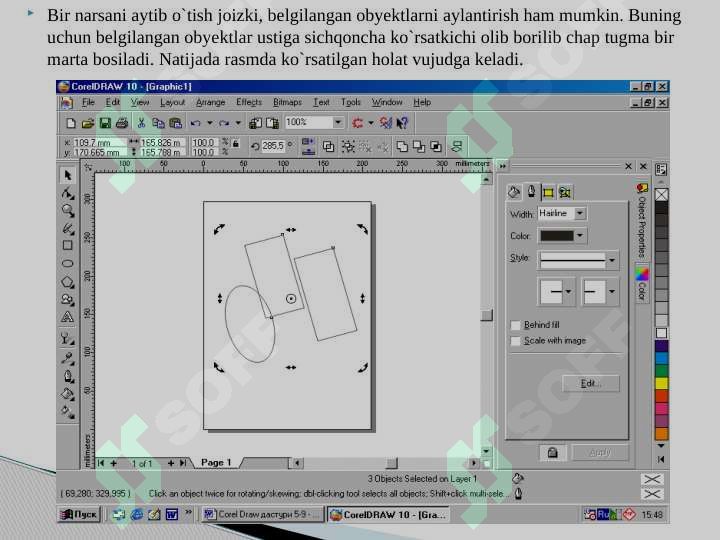
Task: Select the Rectangle tool
Action: point(68,245)
